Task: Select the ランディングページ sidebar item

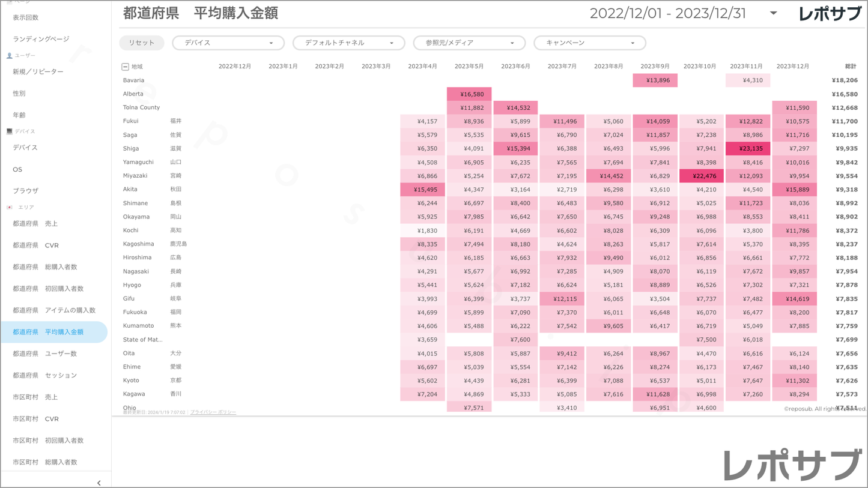Action: click(41, 39)
